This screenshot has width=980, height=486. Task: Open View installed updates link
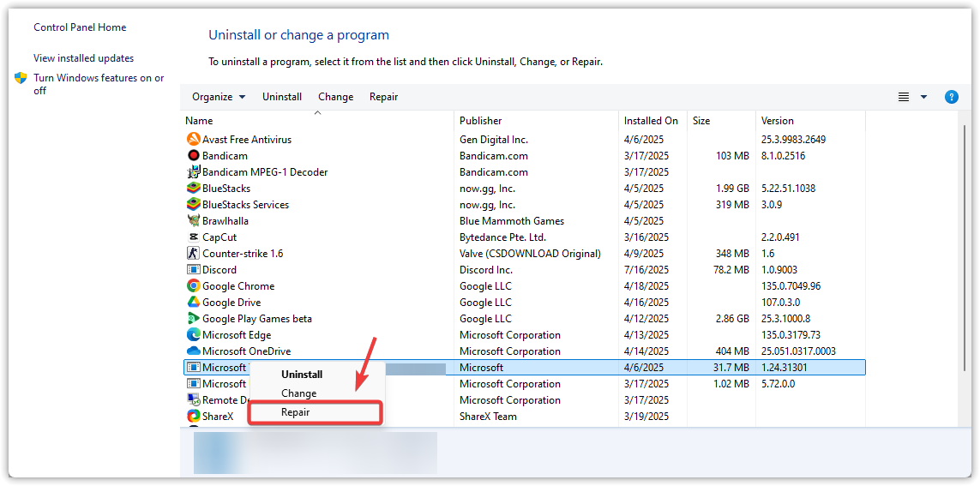tap(84, 58)
